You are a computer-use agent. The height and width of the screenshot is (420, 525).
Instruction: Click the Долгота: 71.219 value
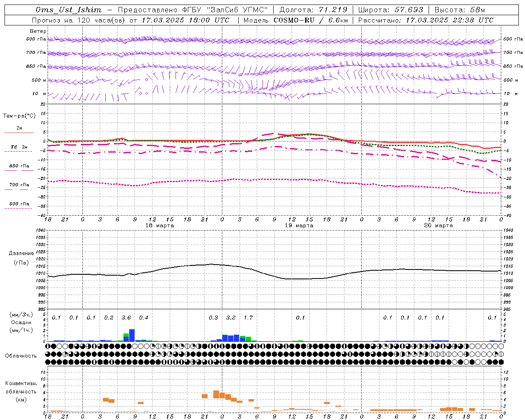(313, 10)
